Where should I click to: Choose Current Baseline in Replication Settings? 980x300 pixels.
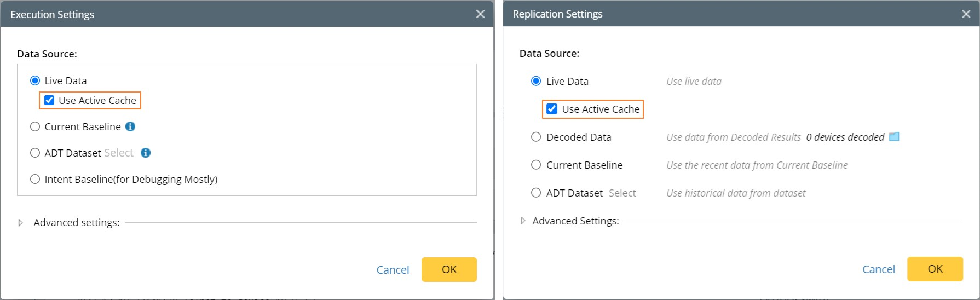click(536, 165)
